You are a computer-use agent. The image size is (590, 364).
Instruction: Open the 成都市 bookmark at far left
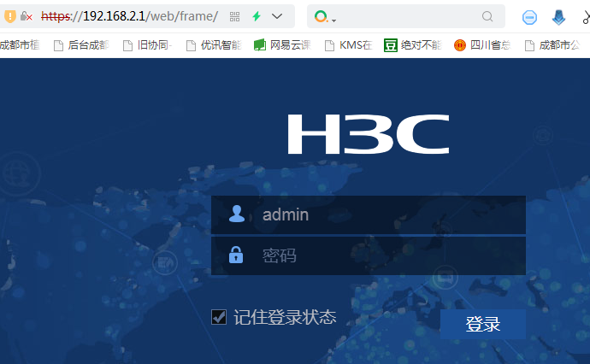[20, 45]
